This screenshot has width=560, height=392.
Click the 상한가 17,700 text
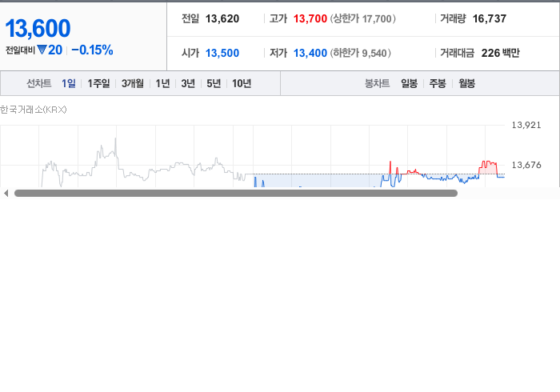[362, 18]
